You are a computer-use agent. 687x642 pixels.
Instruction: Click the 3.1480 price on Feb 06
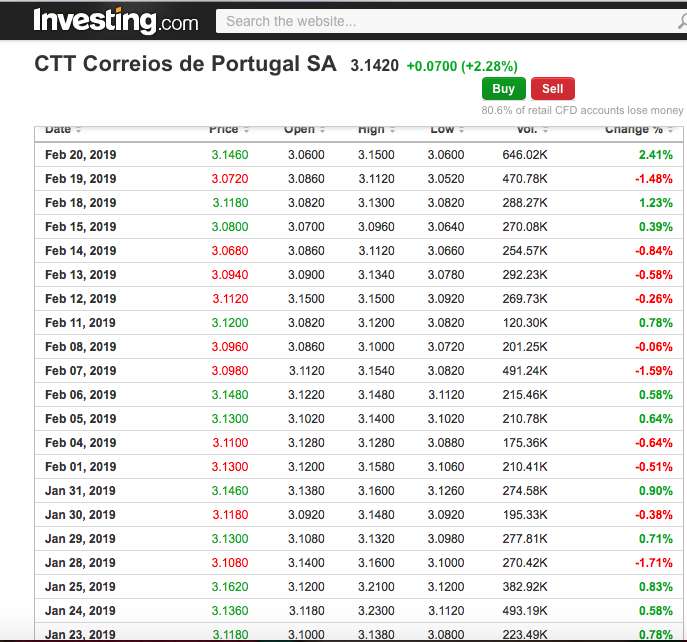(x=230, y=395)
